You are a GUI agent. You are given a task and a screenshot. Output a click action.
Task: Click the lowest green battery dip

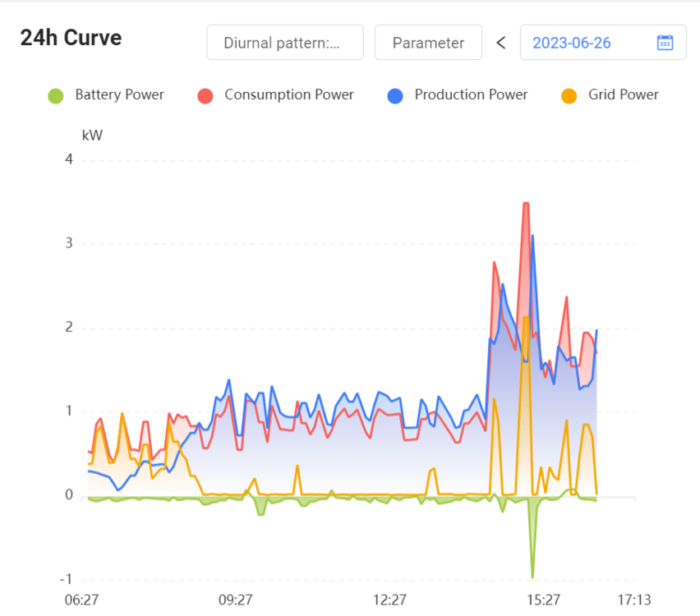(532, 576)
